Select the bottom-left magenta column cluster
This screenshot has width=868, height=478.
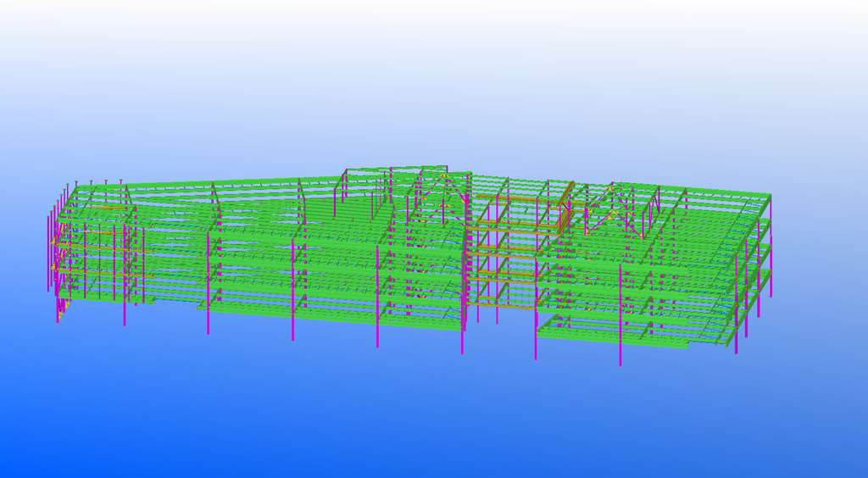tap(61, 307)
